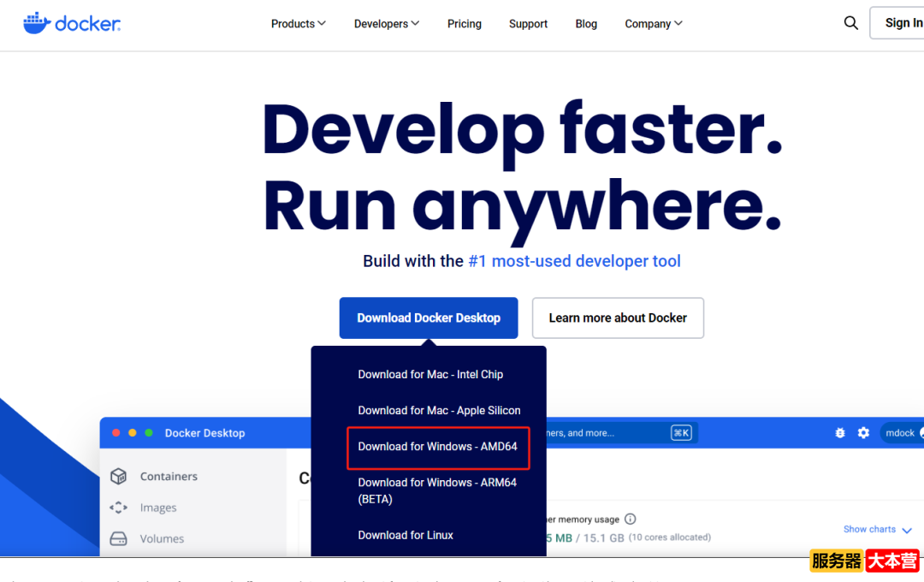Click the ⌘K shortcut badge

pyautogui.click(x=681, y=433)
